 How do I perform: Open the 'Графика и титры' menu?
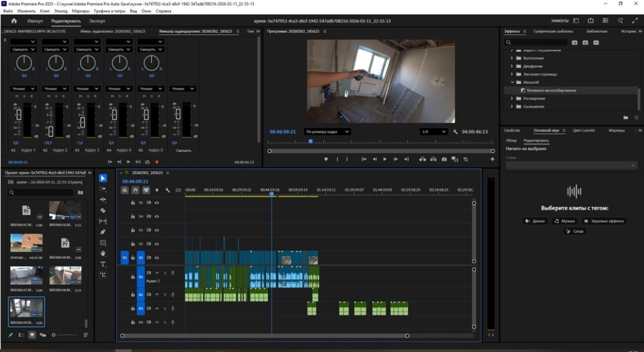[x=111, y=11]
